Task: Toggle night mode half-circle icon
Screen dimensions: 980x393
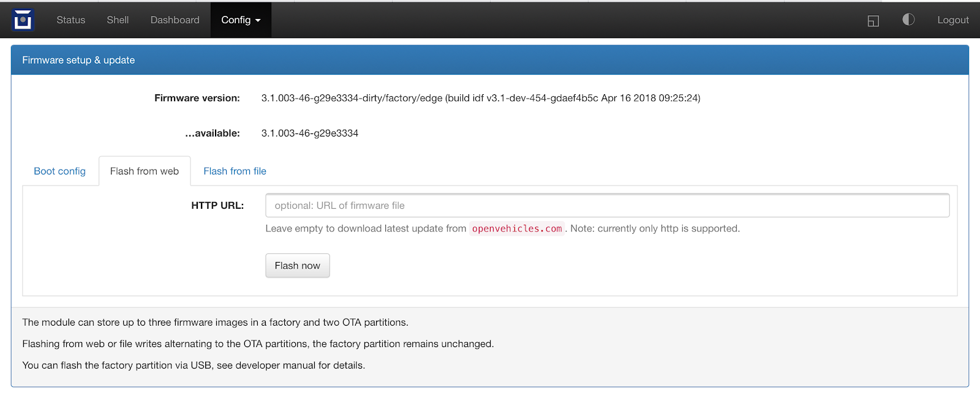Action: coord(908,20)
